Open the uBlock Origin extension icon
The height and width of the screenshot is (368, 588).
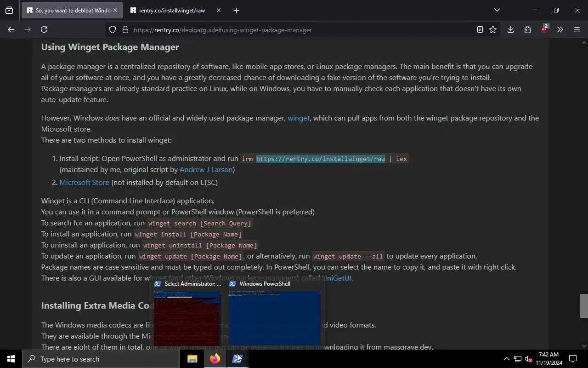tap(544, 29)
